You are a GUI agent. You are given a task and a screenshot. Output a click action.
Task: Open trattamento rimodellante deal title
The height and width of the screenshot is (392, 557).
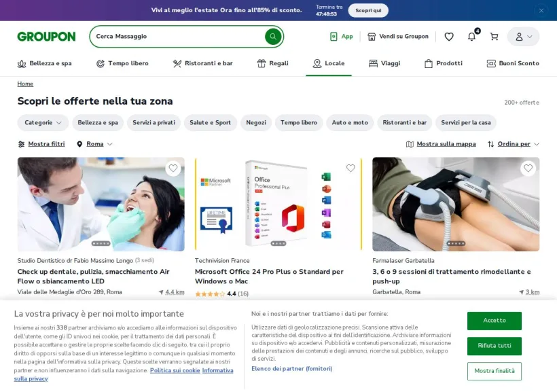(x=452, y=276)
